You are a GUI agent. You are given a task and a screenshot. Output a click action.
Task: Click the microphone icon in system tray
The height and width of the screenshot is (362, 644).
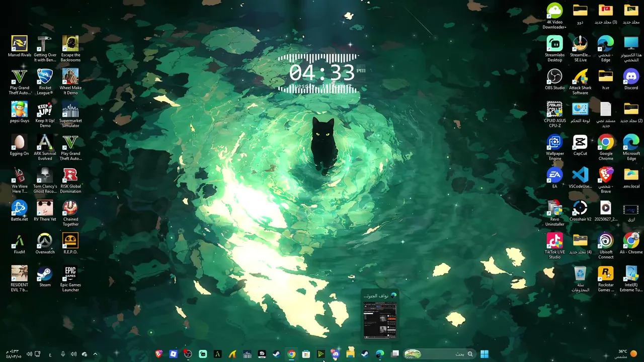(x=63, y=354)
